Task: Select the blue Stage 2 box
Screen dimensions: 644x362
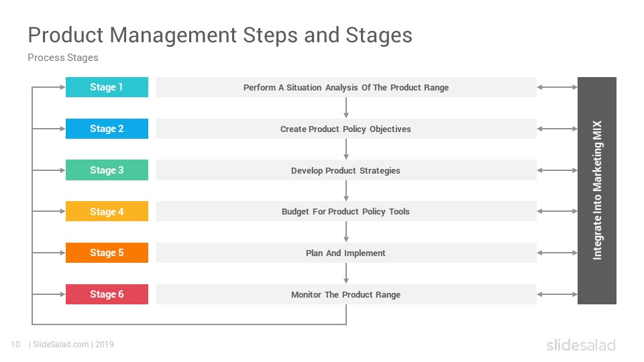Action: [x=107, y=129]
